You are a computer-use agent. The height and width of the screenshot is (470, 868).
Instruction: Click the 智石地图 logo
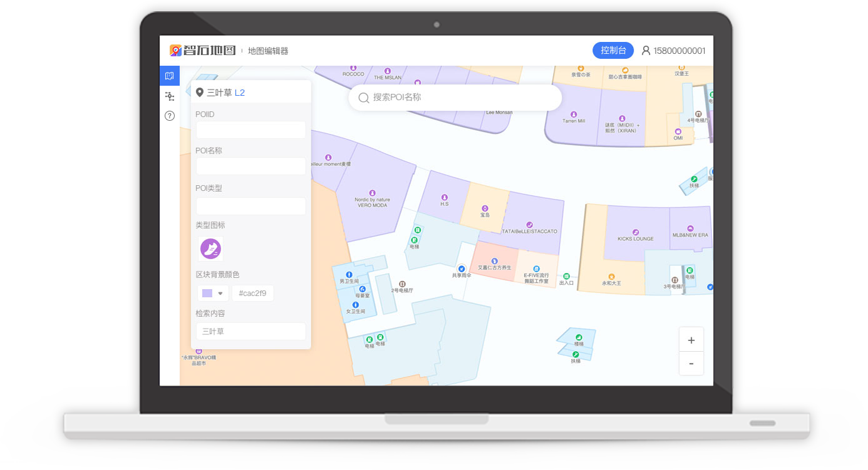[x=202, y=51]
